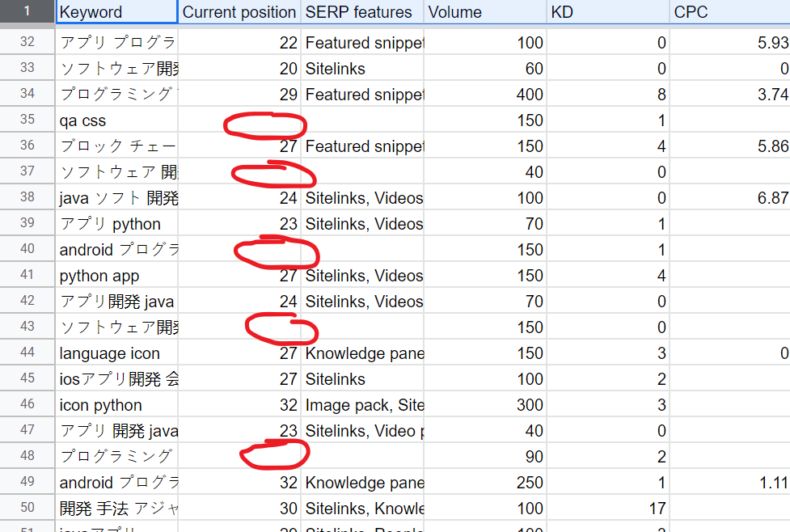Click volume value 40 in row 37

pos(485,171)
